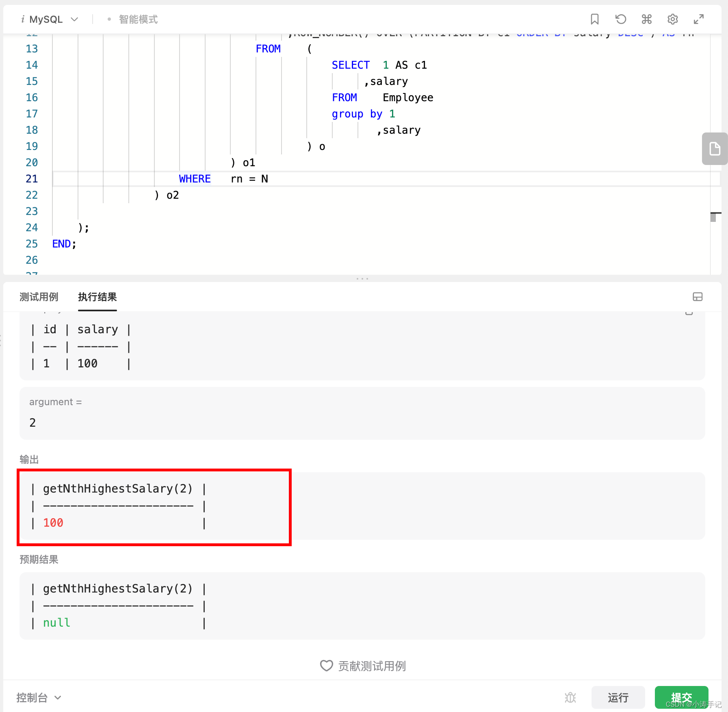
Task: Click the 'argument =' label
Action: coord(55,402)
